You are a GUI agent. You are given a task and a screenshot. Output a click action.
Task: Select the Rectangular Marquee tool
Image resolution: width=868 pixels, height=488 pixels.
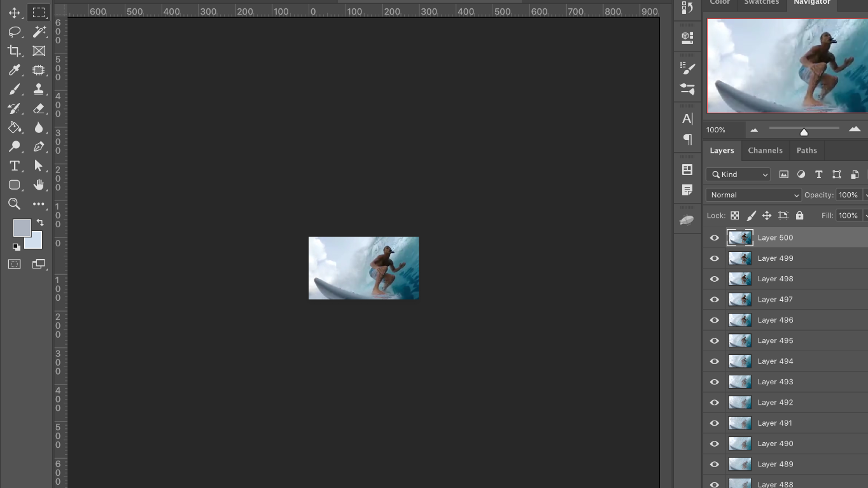[x=39, y=13]
